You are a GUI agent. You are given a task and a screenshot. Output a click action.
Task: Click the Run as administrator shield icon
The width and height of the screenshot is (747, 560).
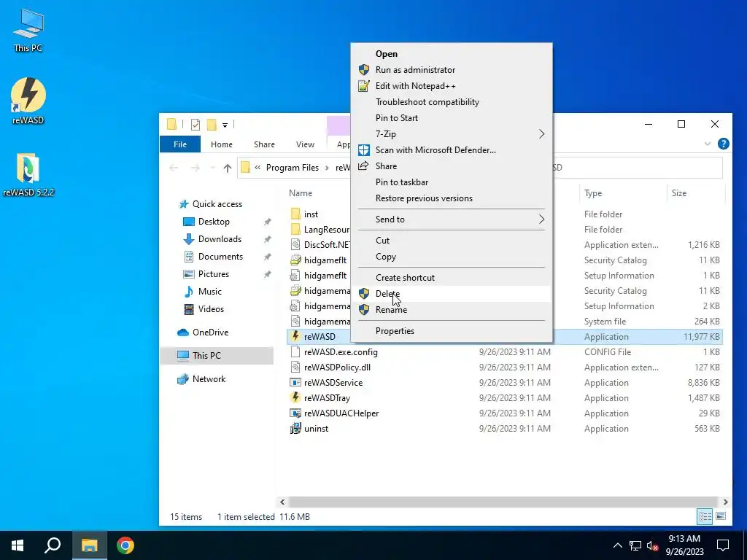click(364, 70)
